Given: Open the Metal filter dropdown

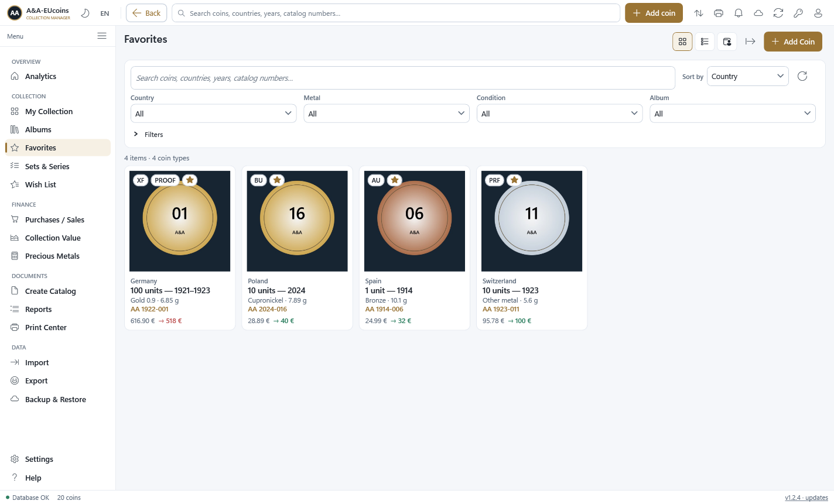Looking at the screenshot, I should coord(387,113).
